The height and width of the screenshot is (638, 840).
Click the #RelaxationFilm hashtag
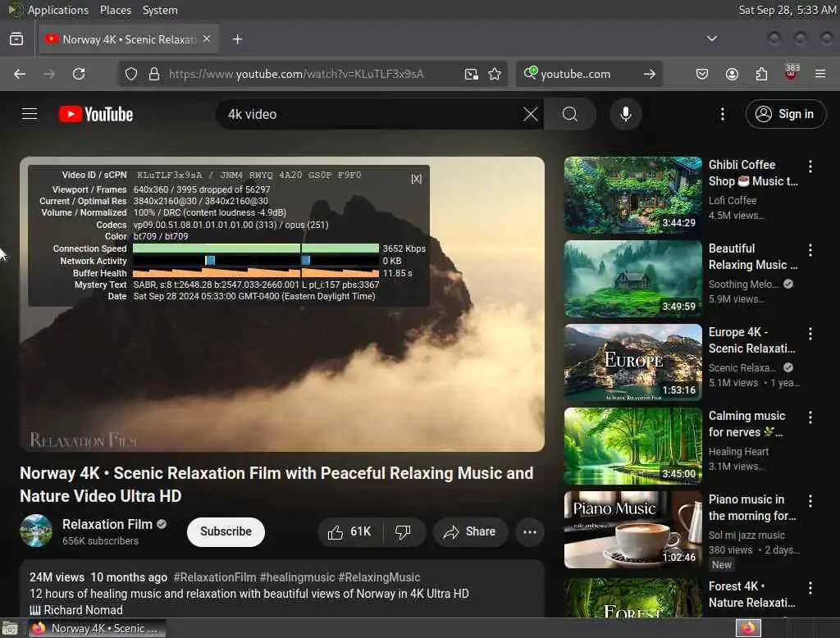[214, 577]
